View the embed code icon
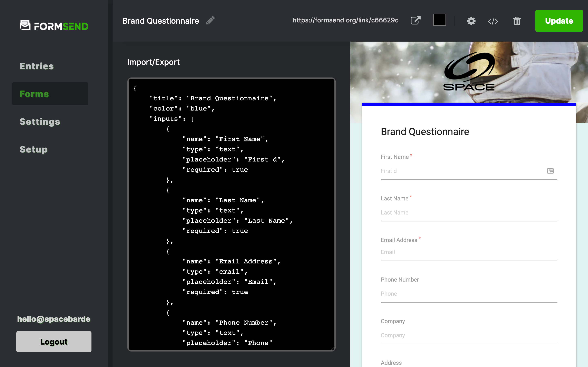Viewport: 588px width, 367px height. (493, 21)
